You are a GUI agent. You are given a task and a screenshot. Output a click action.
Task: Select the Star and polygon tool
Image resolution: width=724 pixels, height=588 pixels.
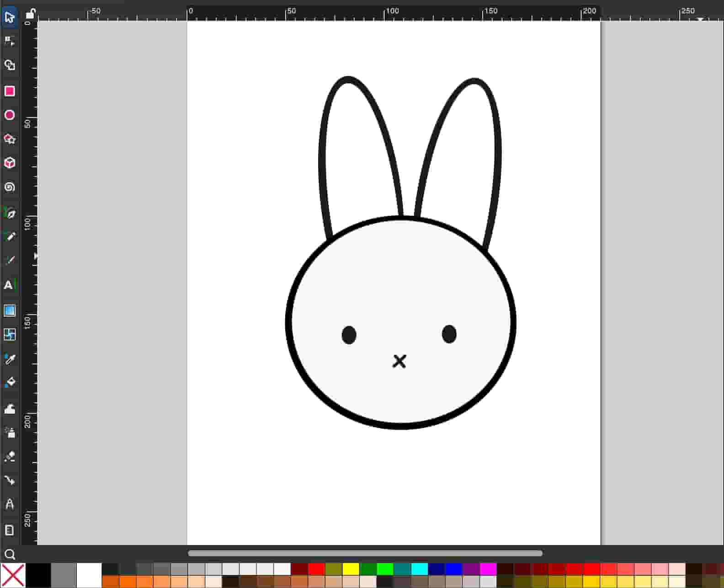coord(10,139)
